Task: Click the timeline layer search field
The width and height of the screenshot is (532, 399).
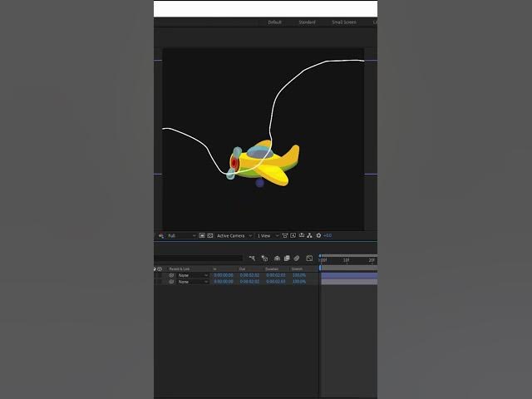Action: click(198, 259)
